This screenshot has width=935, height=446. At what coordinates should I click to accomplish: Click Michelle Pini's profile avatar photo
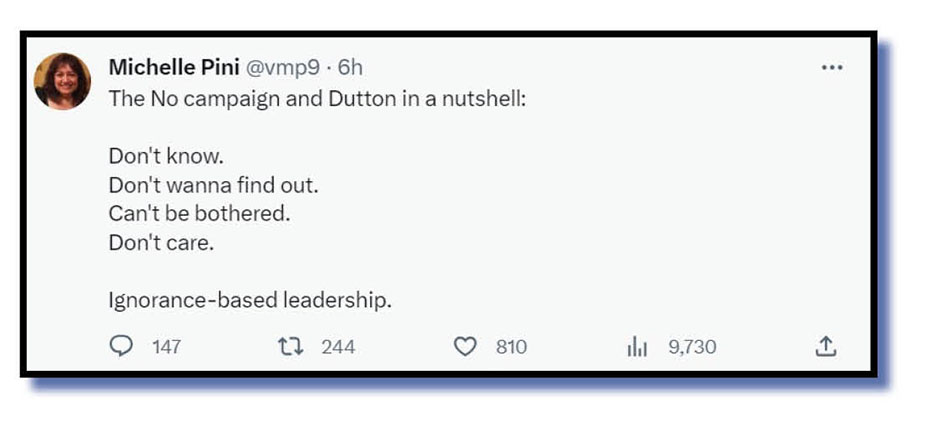click(x=62, y=81)
